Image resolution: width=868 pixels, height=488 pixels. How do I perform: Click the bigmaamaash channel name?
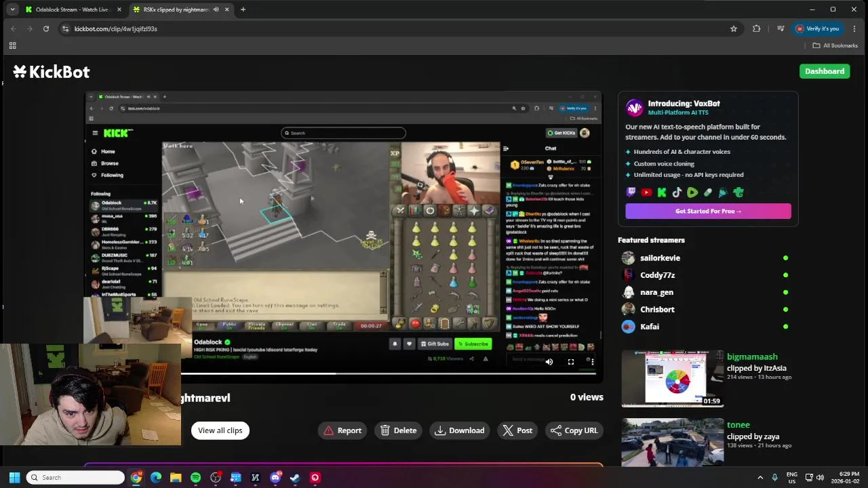752,357
